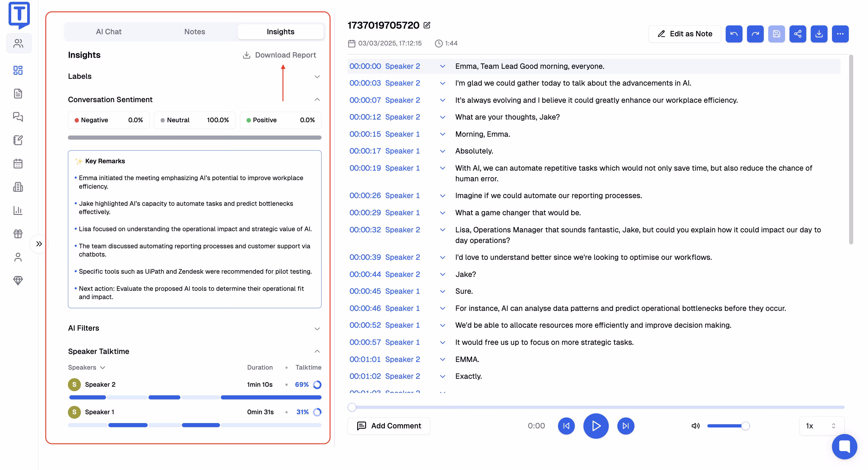Image resolution: width=868 pixels, height=470 pixels.
Task: Open the speaker dropdown at 00:01:02
Action: point(443,376)
